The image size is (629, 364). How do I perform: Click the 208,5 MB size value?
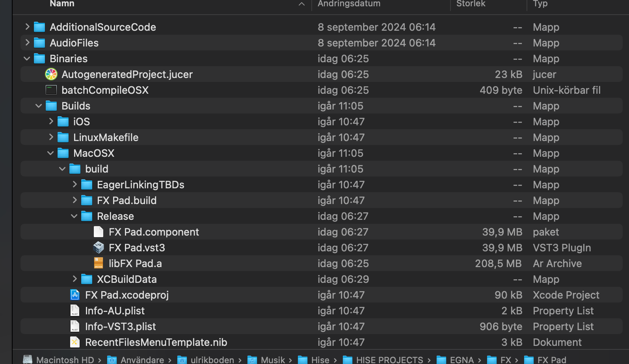499,264
